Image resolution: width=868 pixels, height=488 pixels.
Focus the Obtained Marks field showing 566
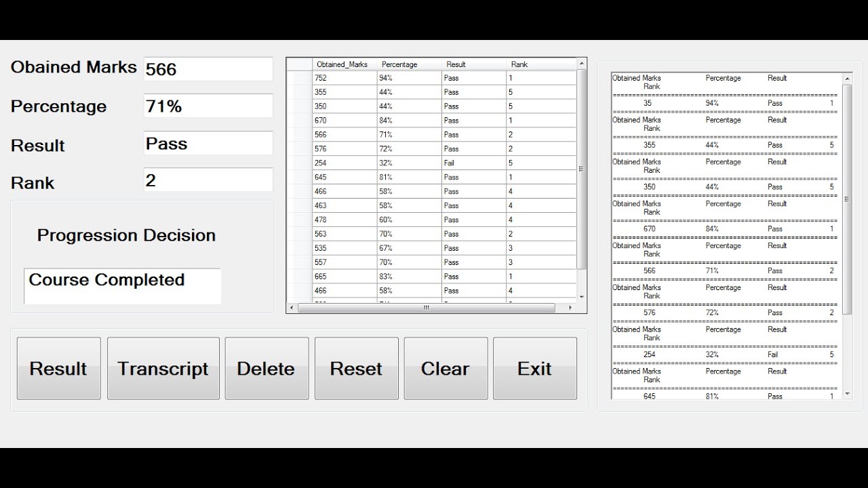[x=208, y=69]
